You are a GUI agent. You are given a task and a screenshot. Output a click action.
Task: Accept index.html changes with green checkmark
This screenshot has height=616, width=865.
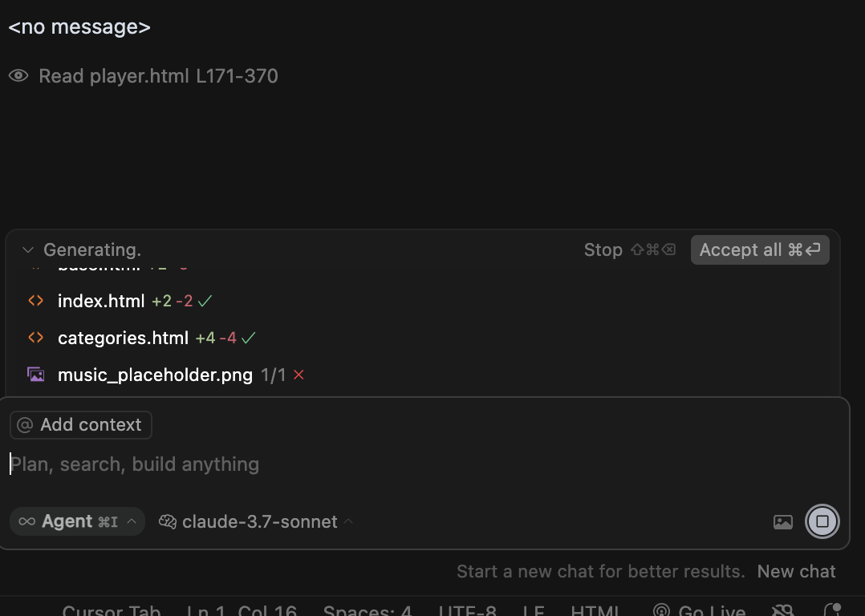tap(205, 301)
